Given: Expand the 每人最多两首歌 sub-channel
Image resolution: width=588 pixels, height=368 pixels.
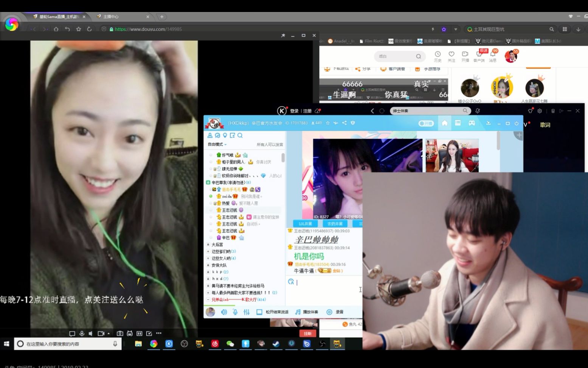Looking at the screenshot, I should pyautogui.click(x=208, y=293).
